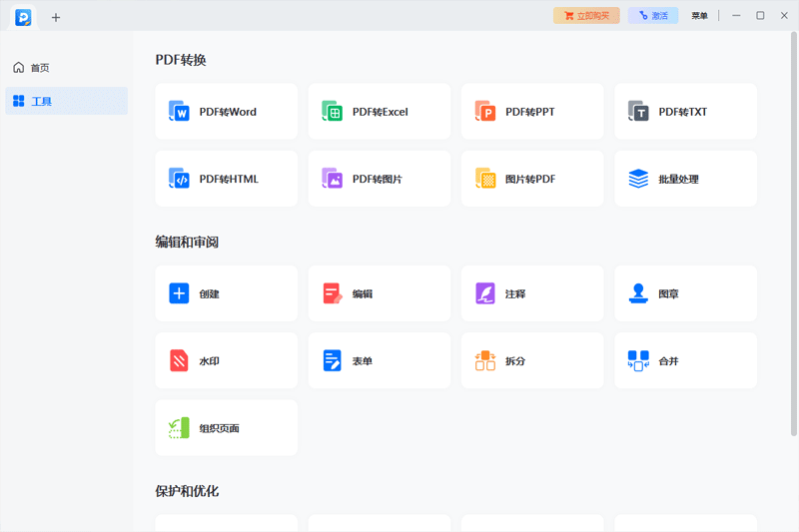Click the 组织页面 green page icon

[x=179, y=427]
